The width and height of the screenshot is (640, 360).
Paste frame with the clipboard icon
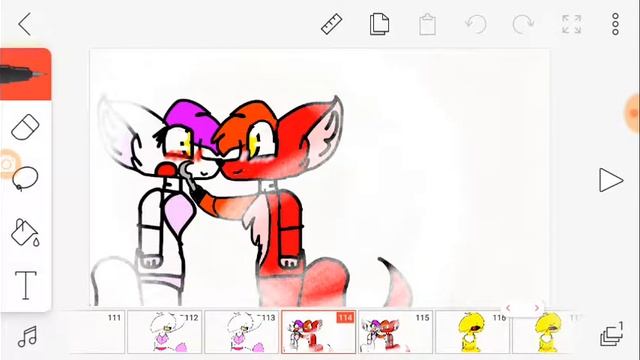pyautogui.click(x=427, y=24)
